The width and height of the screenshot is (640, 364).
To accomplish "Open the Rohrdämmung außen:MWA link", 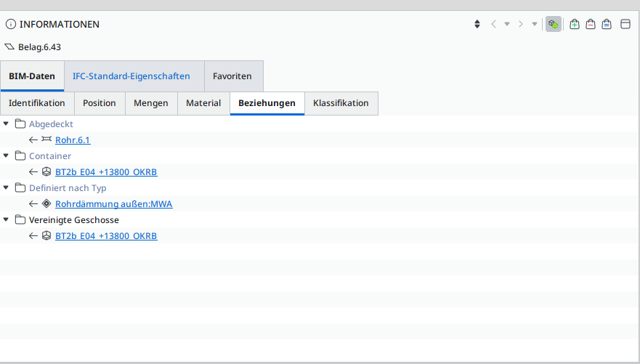I will point(114,204).
